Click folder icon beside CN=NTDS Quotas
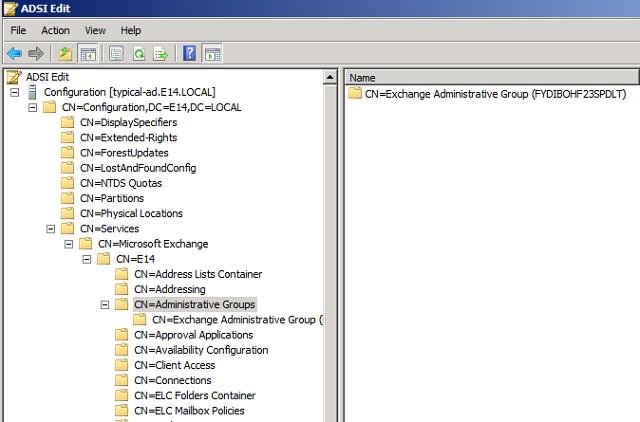 (x=67, y=182)
